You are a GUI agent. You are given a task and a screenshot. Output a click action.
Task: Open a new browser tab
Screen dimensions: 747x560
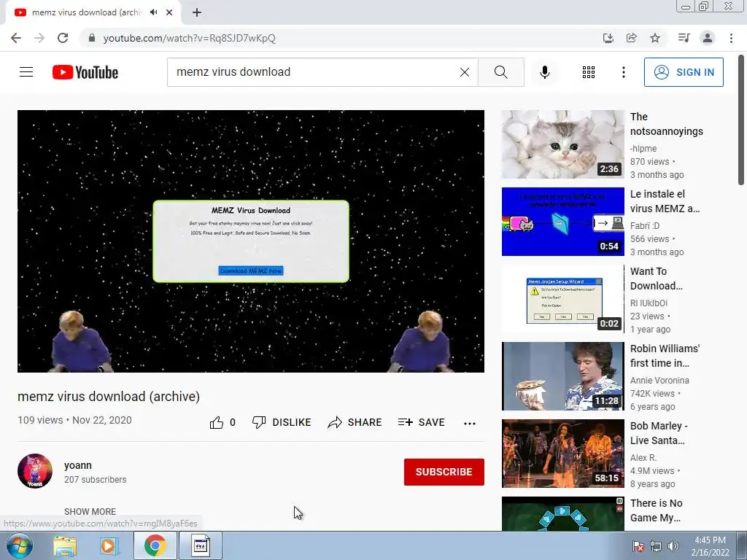(x=197, y=12)
